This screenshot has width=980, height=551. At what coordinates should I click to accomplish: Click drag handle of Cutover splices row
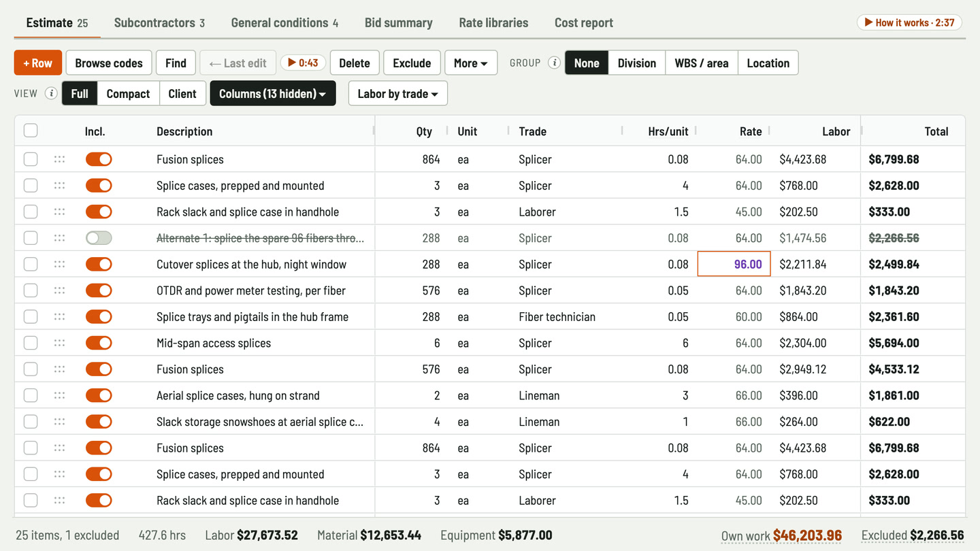[x=59, y=264]
